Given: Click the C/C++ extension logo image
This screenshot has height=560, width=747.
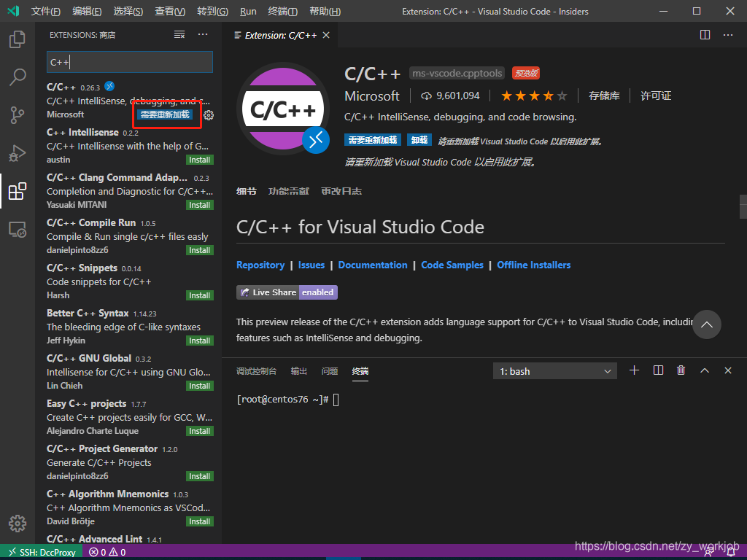Looking at the screenshot, I should pyautogui.click(x=283, y=109).
